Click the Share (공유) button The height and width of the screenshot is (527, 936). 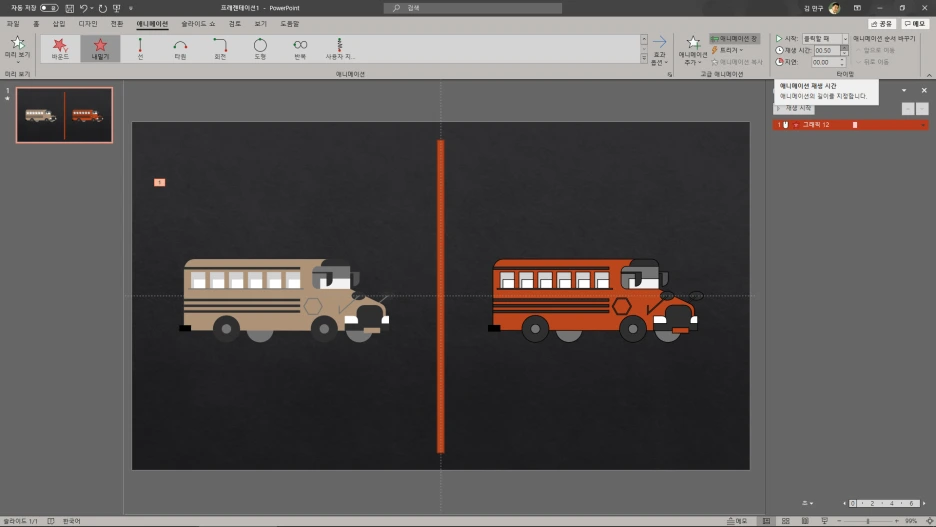882,24
